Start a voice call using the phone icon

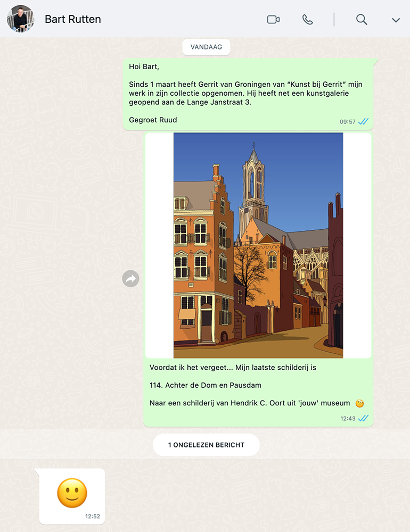point(307,19)
